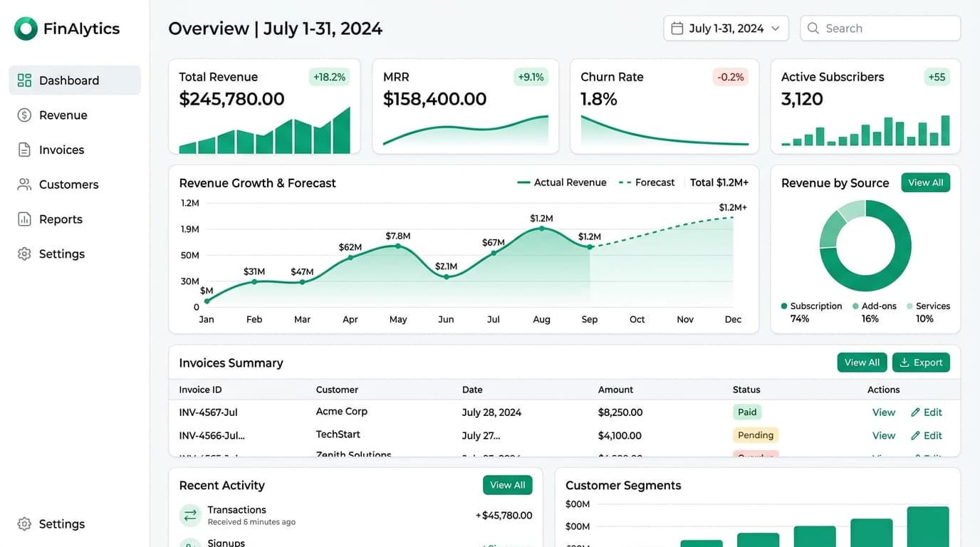The image size is (980, 547).
Task: Click the pencil icon in TechStart row
Action: (x=915, y=435)
